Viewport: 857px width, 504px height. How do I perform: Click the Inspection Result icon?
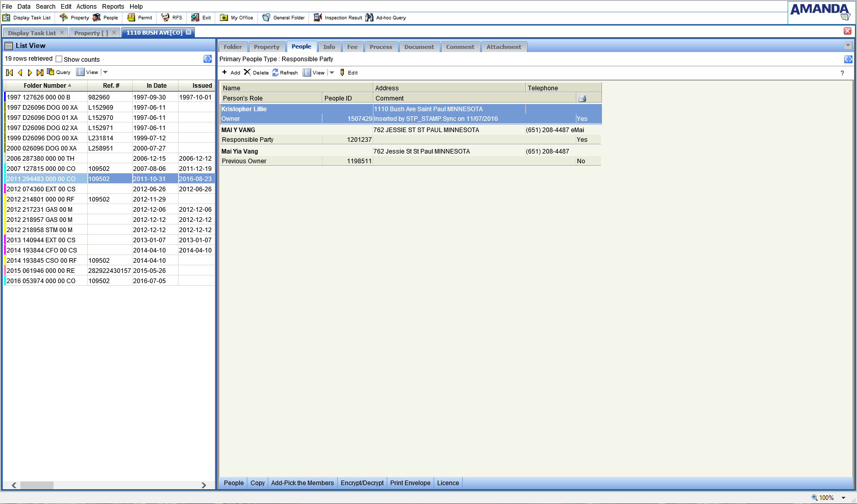318,17
